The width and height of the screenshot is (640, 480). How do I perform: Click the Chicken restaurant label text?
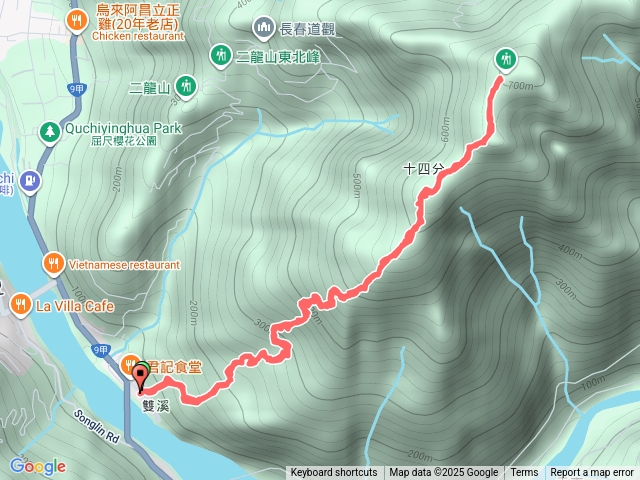click(x=138, y=36)
